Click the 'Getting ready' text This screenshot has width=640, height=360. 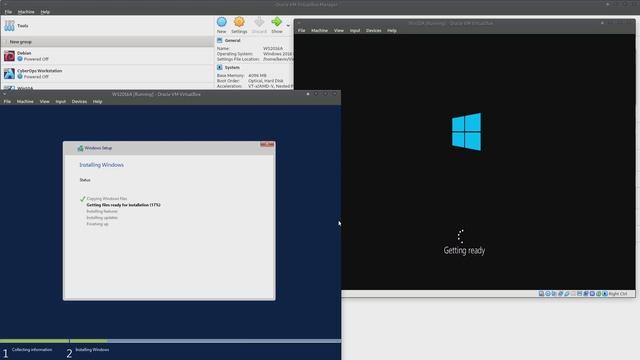coord(464,250)
